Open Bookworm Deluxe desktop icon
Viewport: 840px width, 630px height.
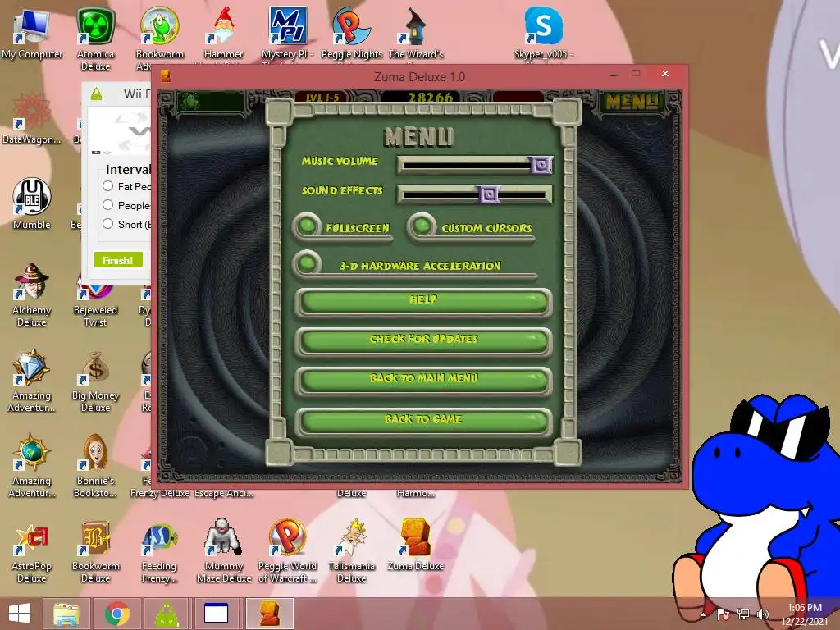[x=95, y=551]
